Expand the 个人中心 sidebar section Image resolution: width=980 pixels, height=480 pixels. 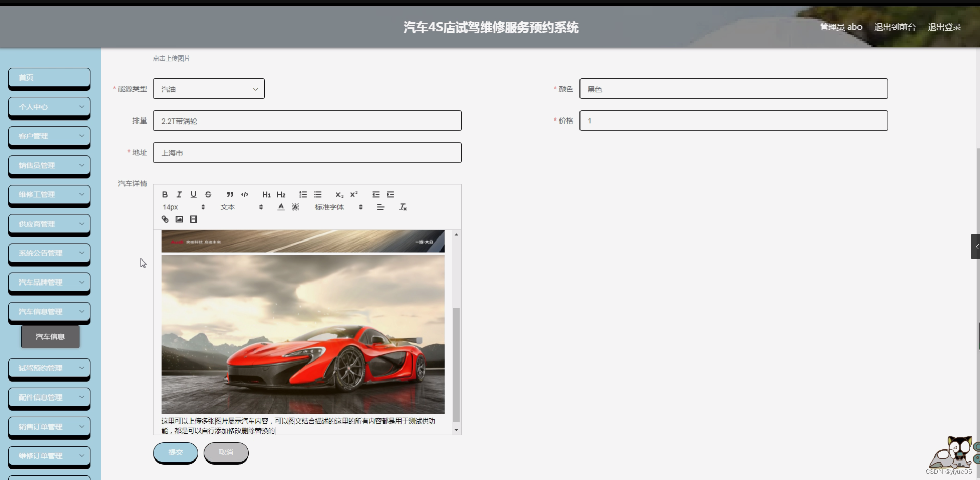[49, 107]
